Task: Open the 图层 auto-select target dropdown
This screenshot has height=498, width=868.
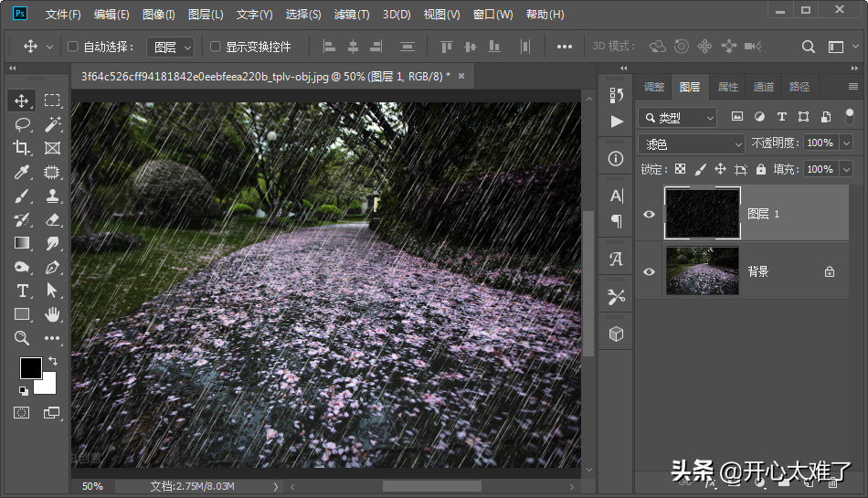Action: point(171,48)
